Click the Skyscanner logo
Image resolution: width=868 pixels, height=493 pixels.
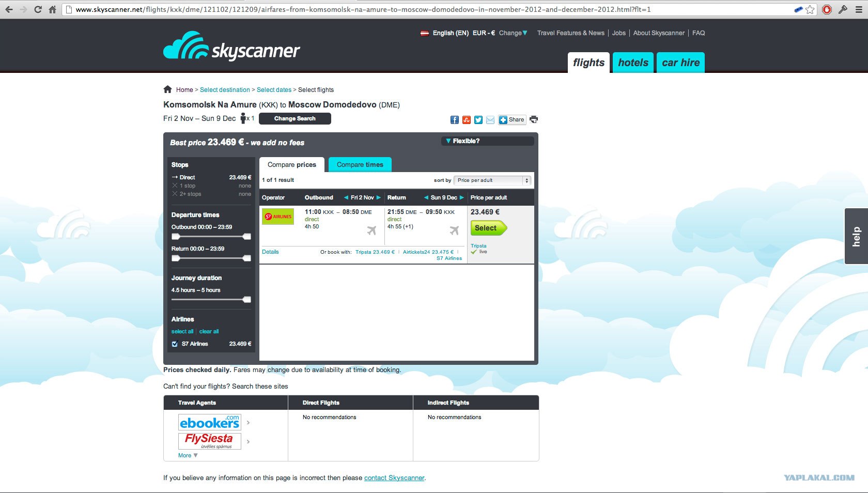click(231, 46)
